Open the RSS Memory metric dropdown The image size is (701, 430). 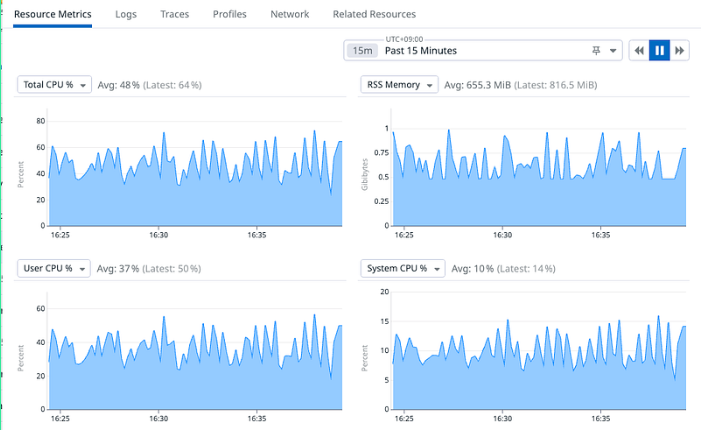pos(399,84)
